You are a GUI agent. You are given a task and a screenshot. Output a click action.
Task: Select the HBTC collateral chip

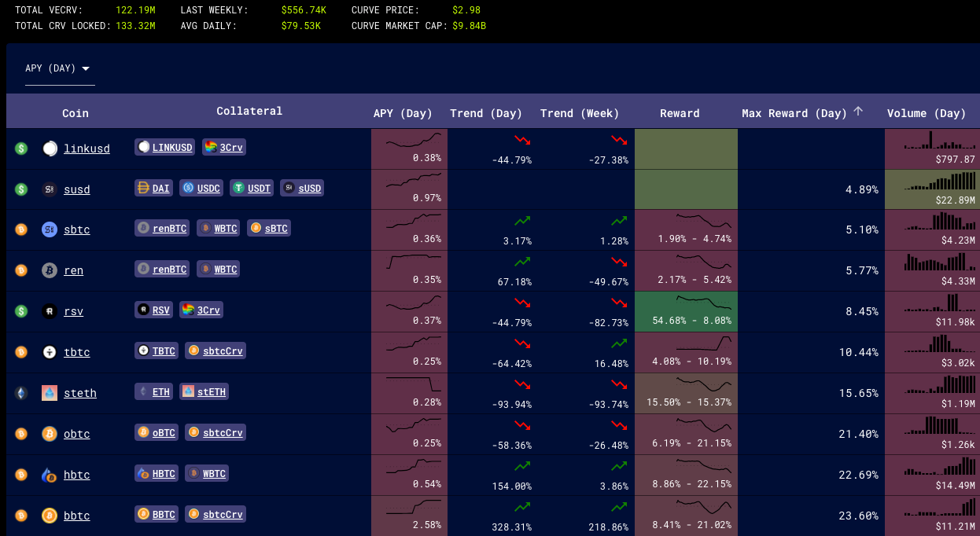coord(157,474)
